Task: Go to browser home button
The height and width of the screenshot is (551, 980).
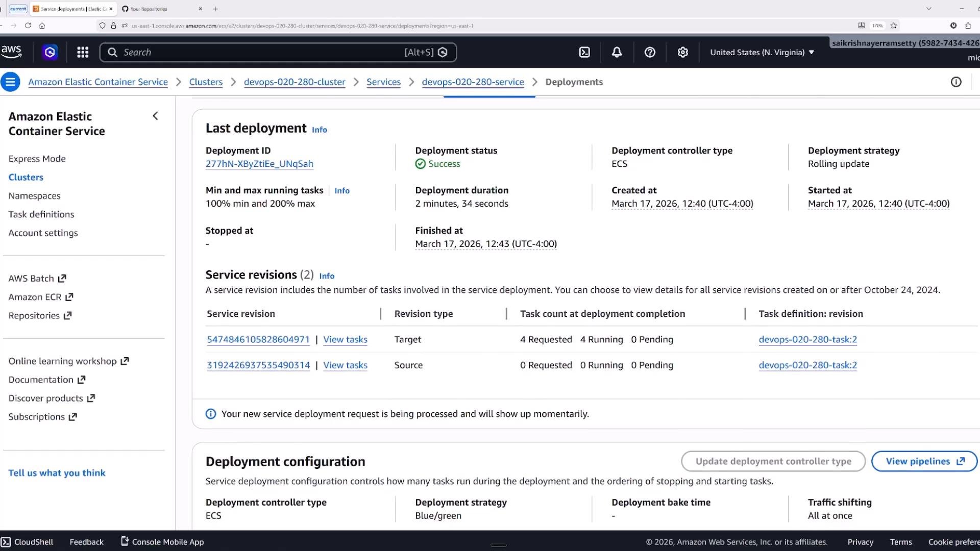Action: (x=42, y=26)
